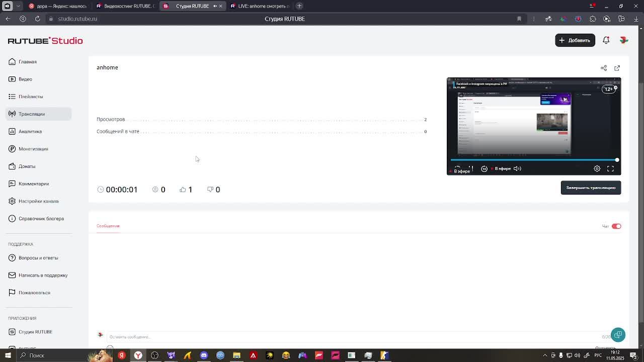Open a new browser tab
644x362 pixels.
pyautogui.click(x=299, y=6)
